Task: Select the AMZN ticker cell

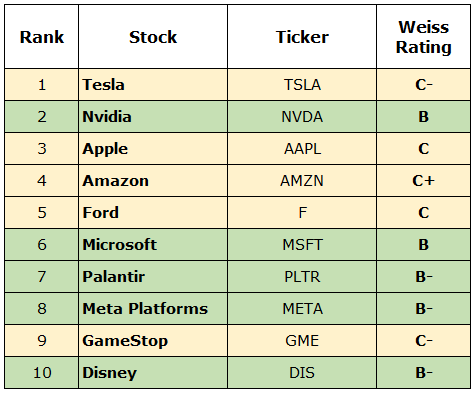Action: (302, 181)
